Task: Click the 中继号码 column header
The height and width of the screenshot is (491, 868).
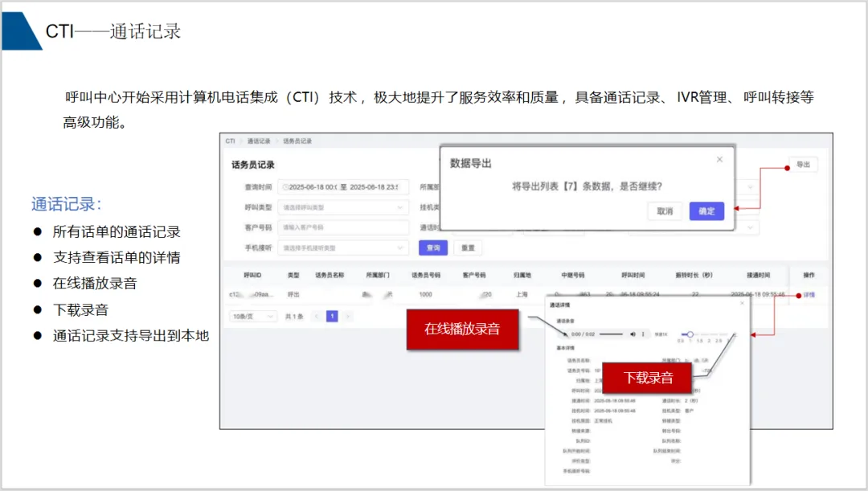Action: (x=573, y=275)
